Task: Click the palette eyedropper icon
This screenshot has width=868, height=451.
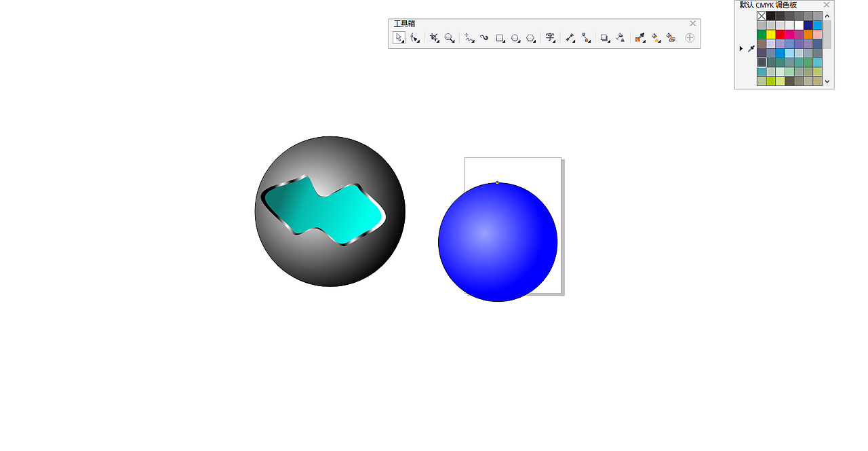Action: click(x=751, y=48)
